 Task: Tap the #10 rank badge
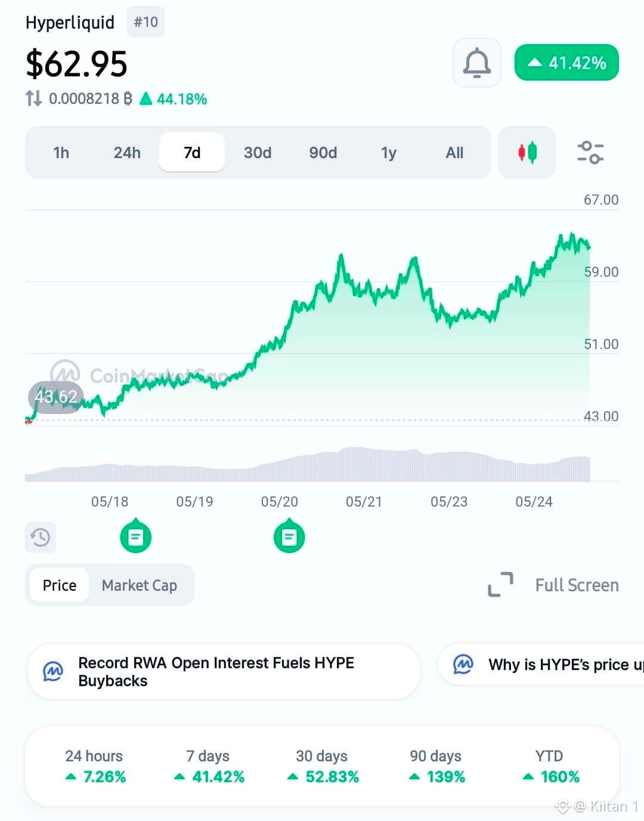click(145, 22)
